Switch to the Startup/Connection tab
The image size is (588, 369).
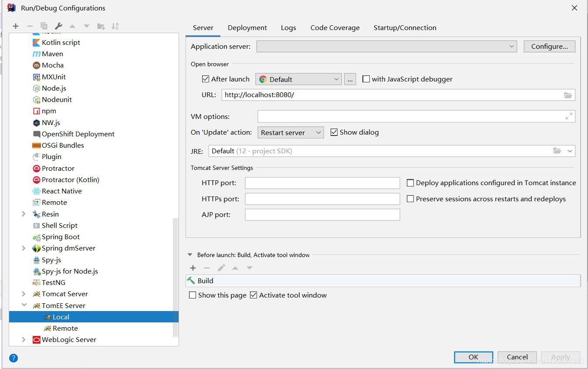[x=405, y=28]
